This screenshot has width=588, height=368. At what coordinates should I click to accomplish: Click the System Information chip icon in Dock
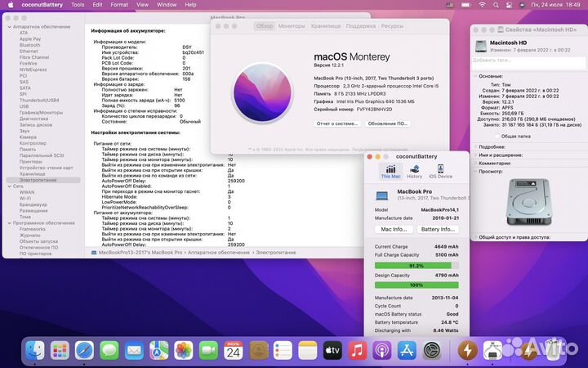[x=492, y=351]
